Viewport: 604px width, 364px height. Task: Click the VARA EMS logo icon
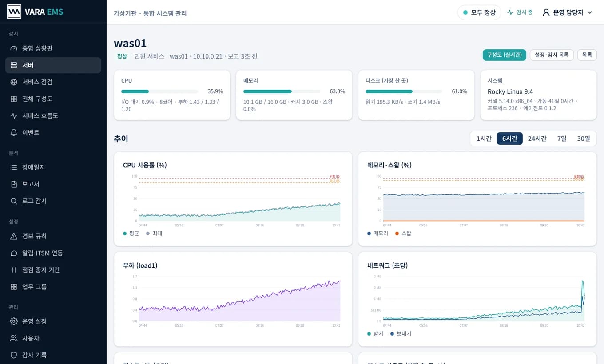[14, 12]
